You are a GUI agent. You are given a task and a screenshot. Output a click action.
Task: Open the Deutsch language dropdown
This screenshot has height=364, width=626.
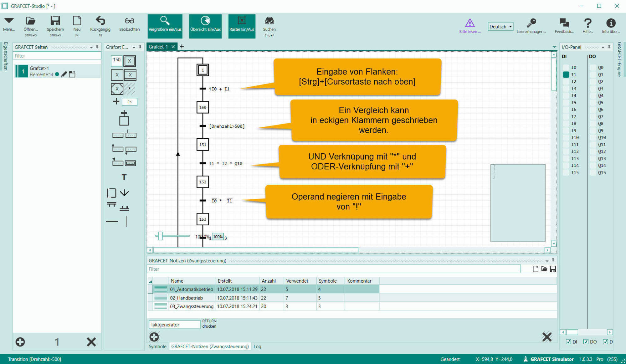[500, 27]
